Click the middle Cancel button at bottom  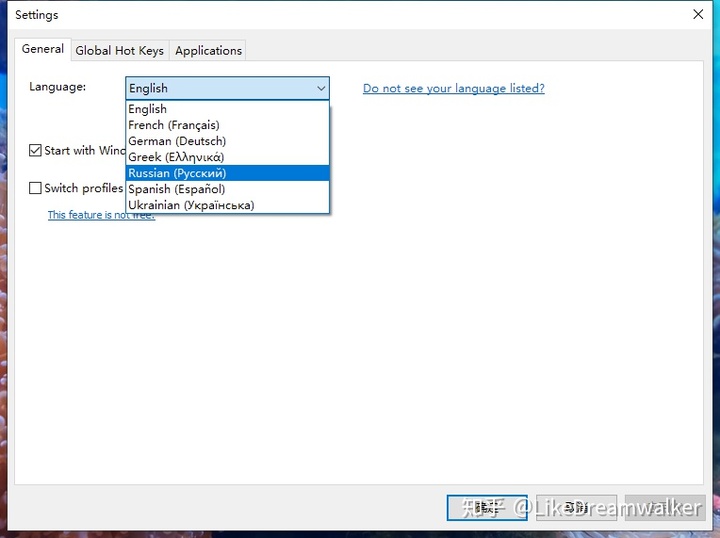576,508
